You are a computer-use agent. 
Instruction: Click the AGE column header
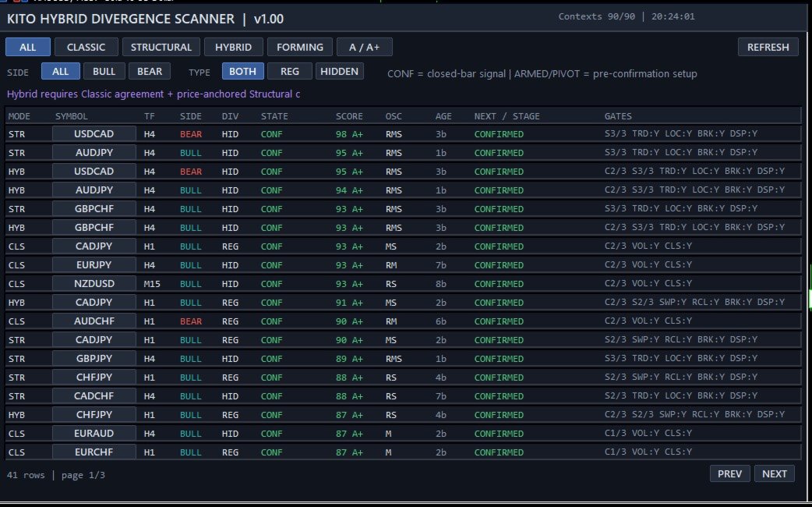tap(443, 116)
